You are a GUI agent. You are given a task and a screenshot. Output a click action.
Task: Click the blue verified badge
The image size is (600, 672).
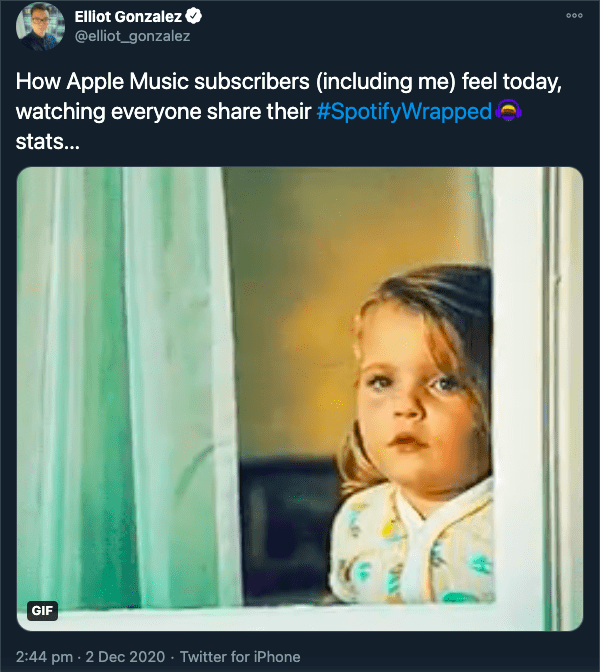pos(194,17)
